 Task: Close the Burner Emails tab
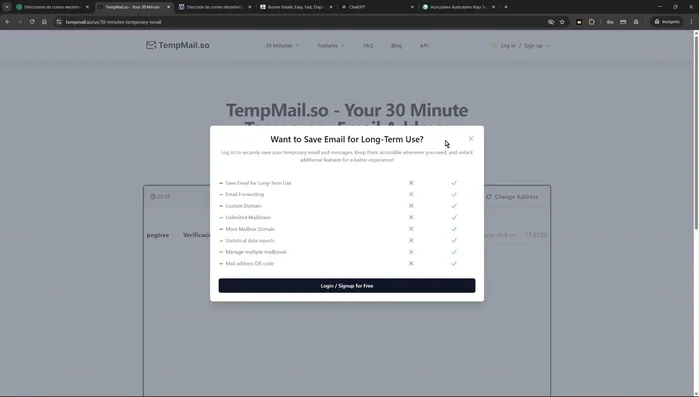click(x=331, y=7)
